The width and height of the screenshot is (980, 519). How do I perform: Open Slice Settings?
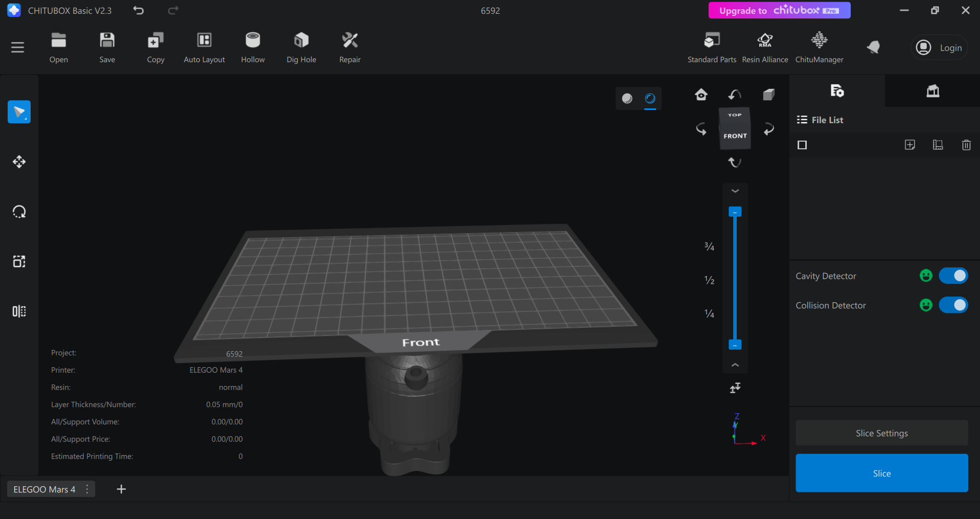[x=881, y=433]
